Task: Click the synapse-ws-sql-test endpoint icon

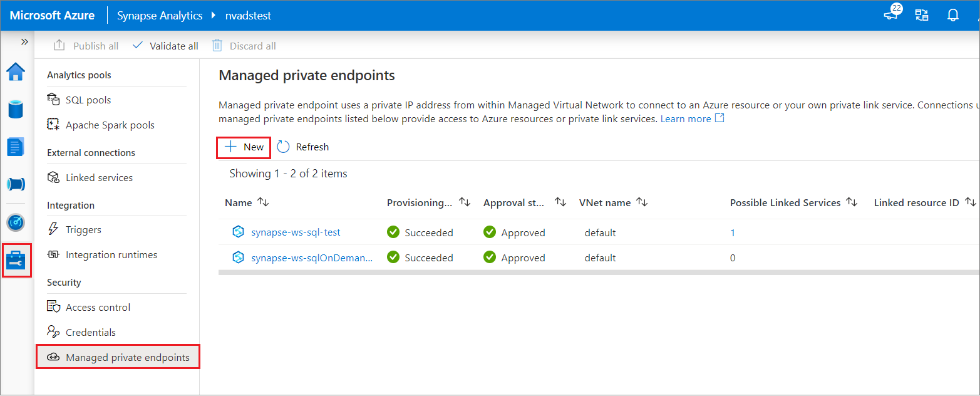Action: pos(238,231)
